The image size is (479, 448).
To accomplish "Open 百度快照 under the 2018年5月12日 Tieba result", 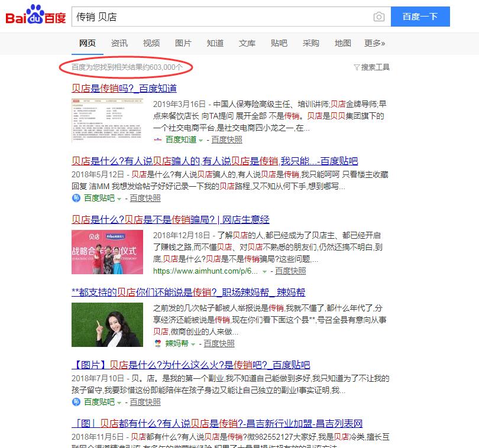I will click(x=145, y=198).
